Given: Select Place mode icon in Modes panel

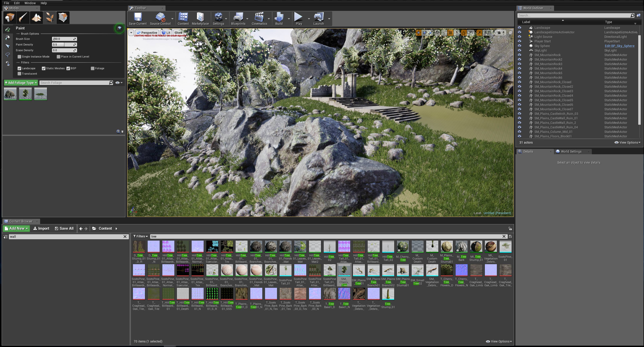Looking at the screenshot, I should tap(10, 18).
